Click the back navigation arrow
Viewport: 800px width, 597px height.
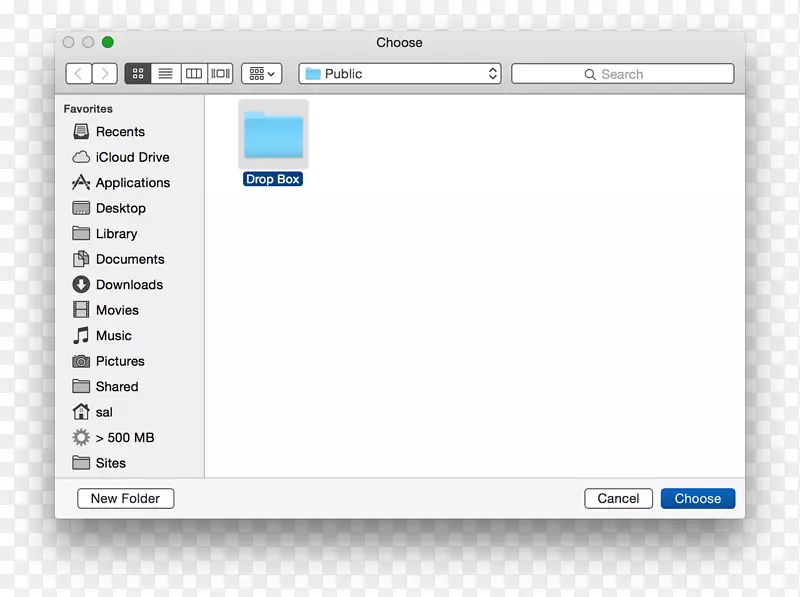coord(78,73)
